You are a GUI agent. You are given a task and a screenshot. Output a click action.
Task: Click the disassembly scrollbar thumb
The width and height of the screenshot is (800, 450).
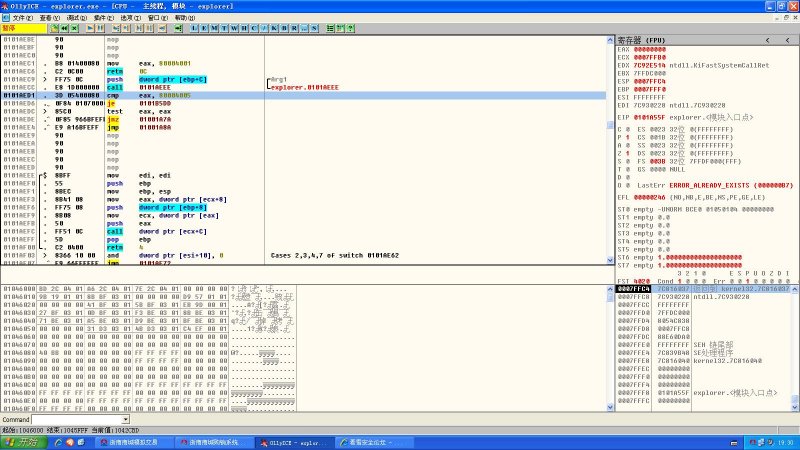(610, 125)
